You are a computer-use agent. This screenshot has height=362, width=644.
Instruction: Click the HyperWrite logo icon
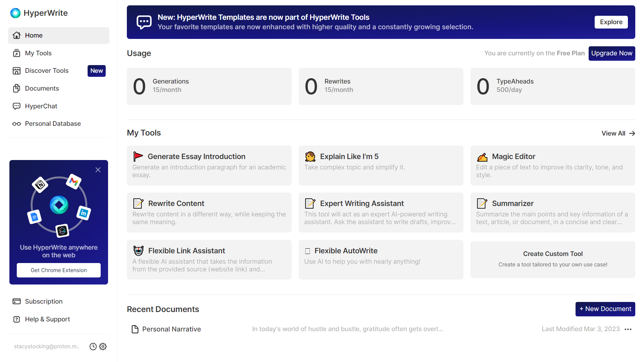tap(15, 13)
